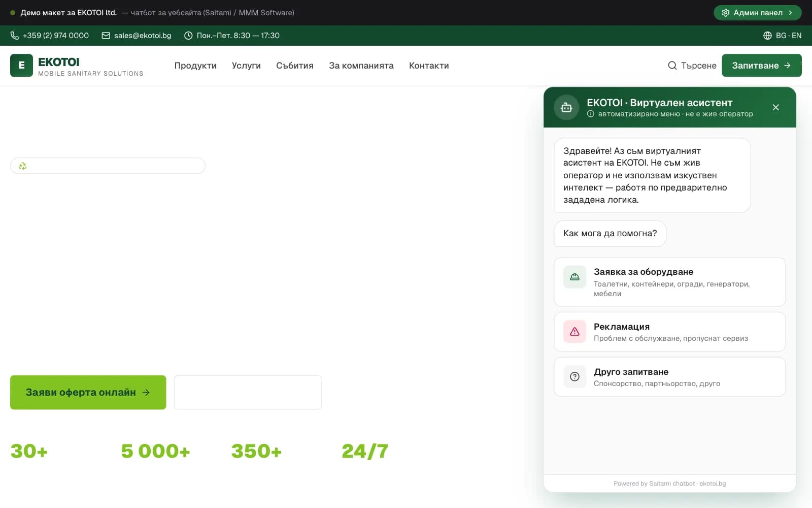Image resolution: width=812 pixels, height=508 pixels.
Task: Click the "MOBILE SANITARY SOLUTIONS" tagline
Action: (x=91, y=74)
